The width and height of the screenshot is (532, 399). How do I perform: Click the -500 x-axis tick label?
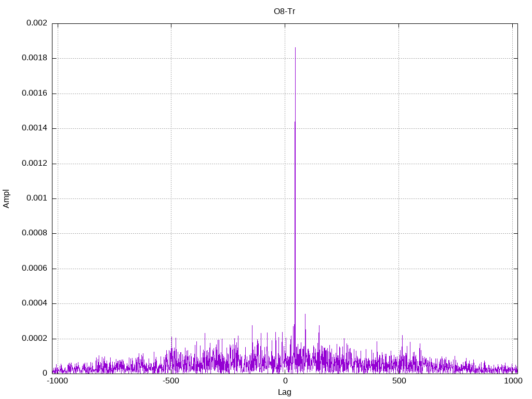[171, 381]
